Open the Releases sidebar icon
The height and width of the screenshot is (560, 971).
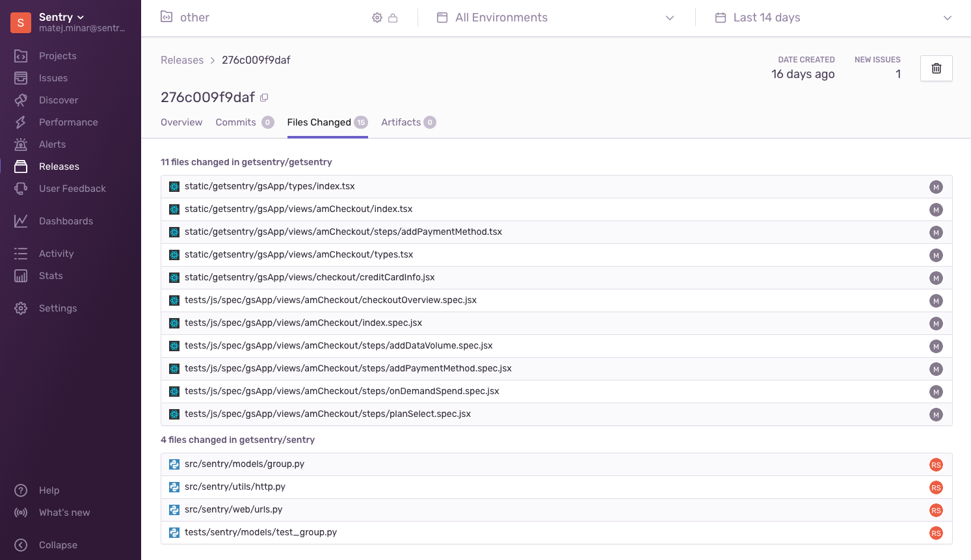pyautogui.click(x=21, y=167)
